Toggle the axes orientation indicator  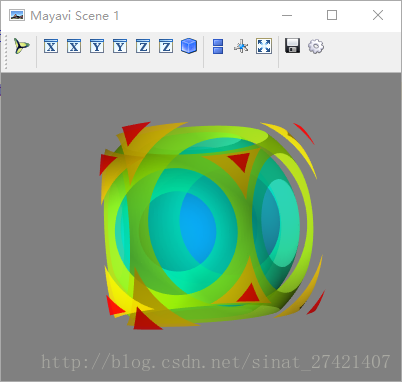pos(241,46)
